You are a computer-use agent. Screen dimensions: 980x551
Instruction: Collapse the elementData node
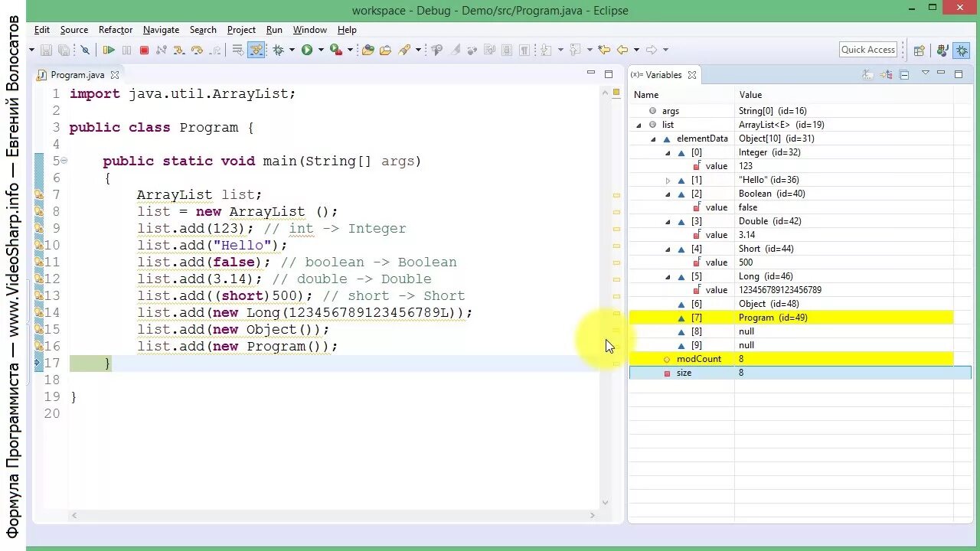(653, 139)
